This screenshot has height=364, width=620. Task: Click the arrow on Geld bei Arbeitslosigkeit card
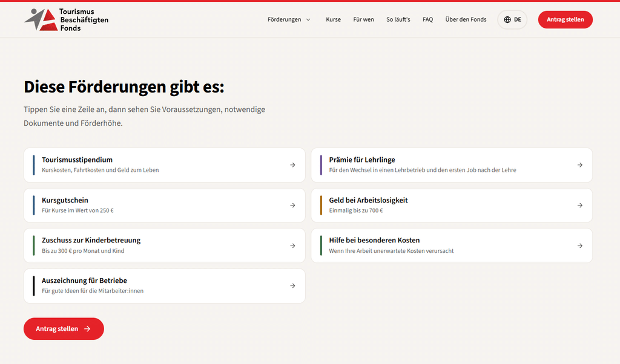click(x=579, y=206)
